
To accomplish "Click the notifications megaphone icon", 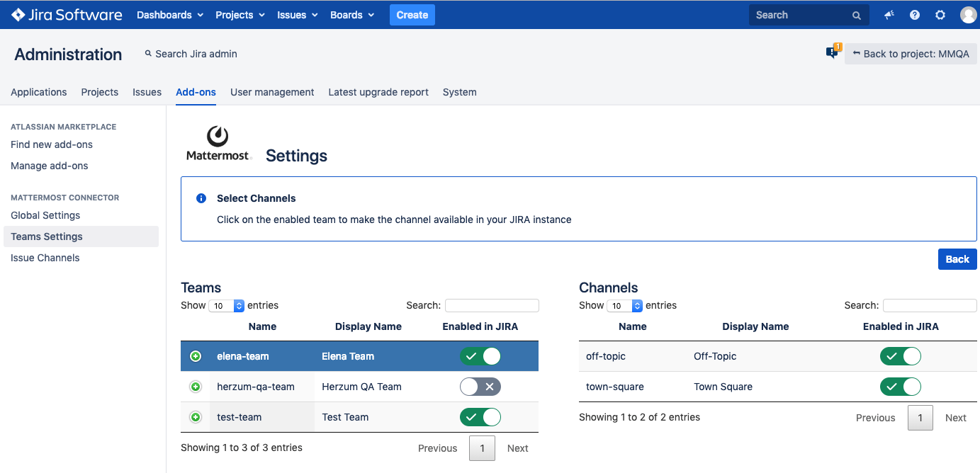I will pyautogui.click(x=889, y=15).
